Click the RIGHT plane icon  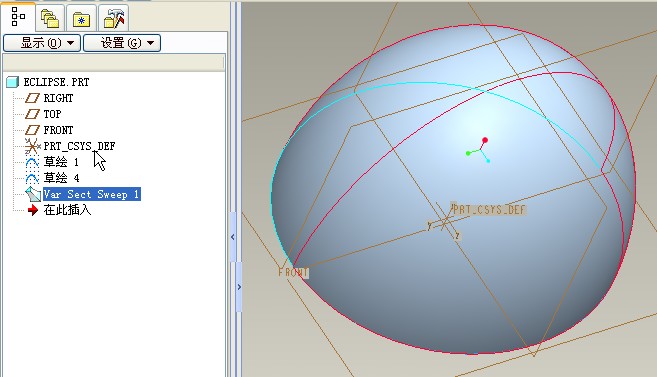pos(32,98)
